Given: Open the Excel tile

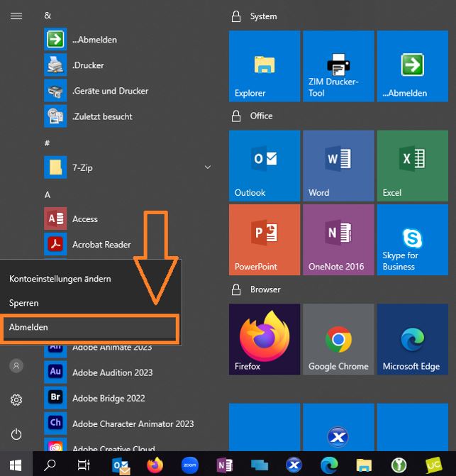Looking at the screenshot, I should pyautogui.click(x=412, y=166).
